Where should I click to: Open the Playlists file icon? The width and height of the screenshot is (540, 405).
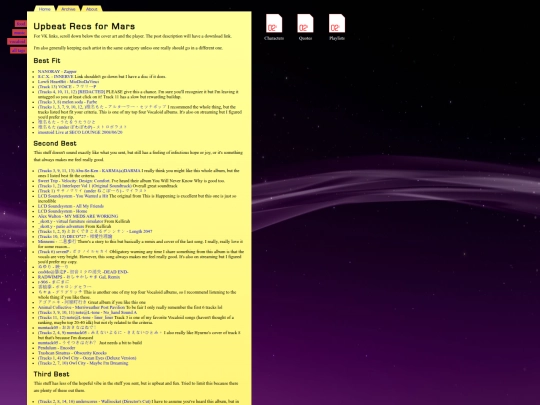coord(337,27)
